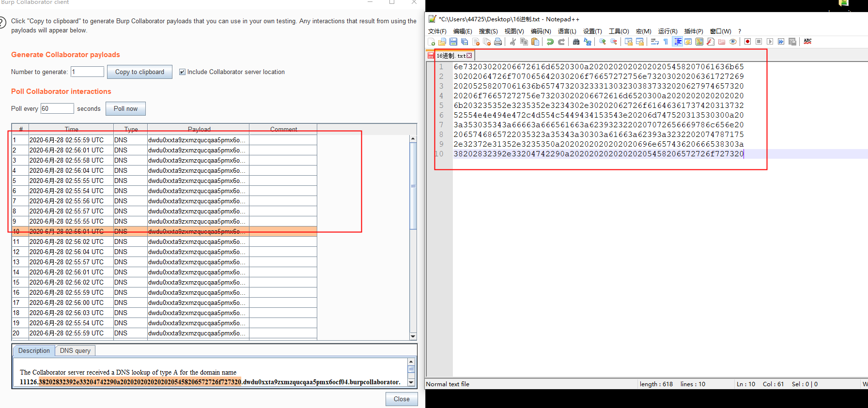Viewport: 868px width, 408px height.
Task: Play back the recorded macro icon
Action: click(x=770, y=42)
